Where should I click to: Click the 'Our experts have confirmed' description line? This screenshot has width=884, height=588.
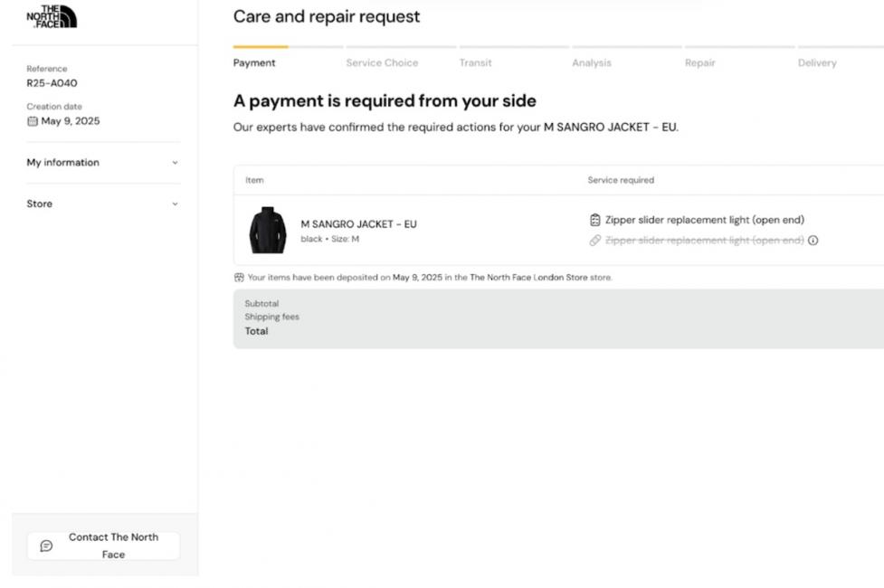455,128
